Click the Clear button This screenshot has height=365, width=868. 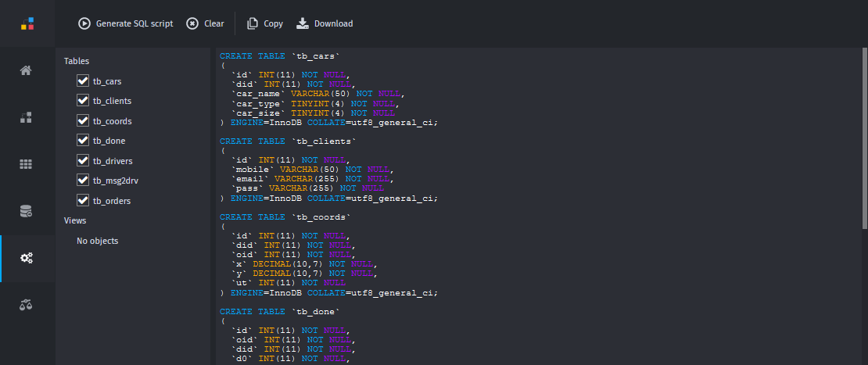click(206, 23)
